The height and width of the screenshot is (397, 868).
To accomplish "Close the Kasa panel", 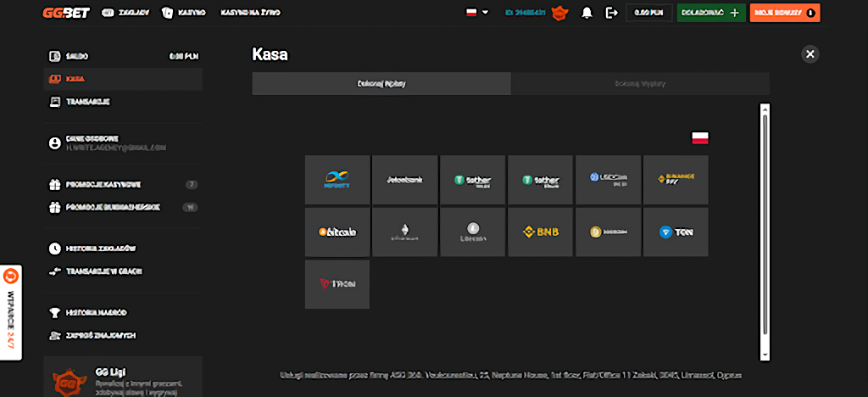I will (x=810, y=54).
